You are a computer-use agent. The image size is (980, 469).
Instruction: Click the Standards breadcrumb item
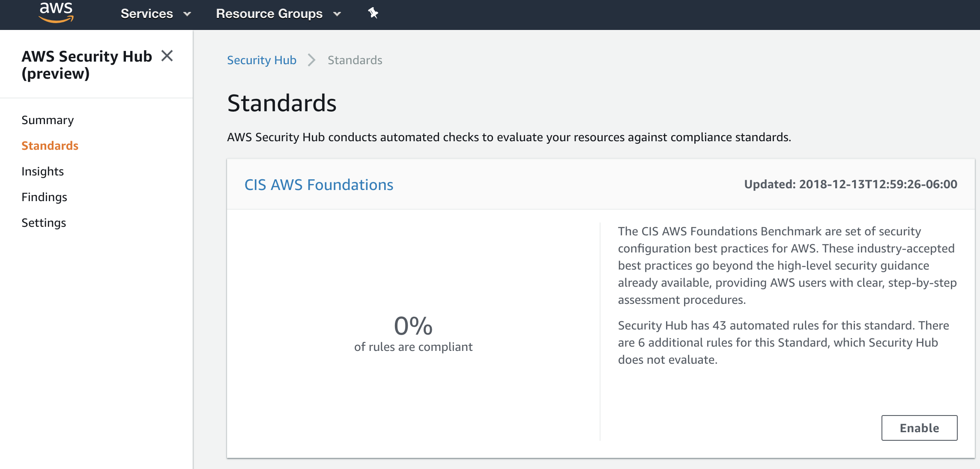[355, 60]
